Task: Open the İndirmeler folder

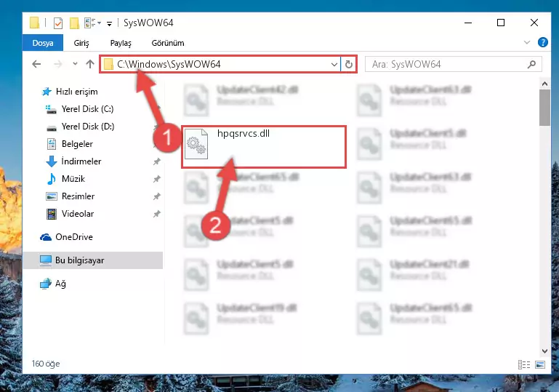Action: 81,161
